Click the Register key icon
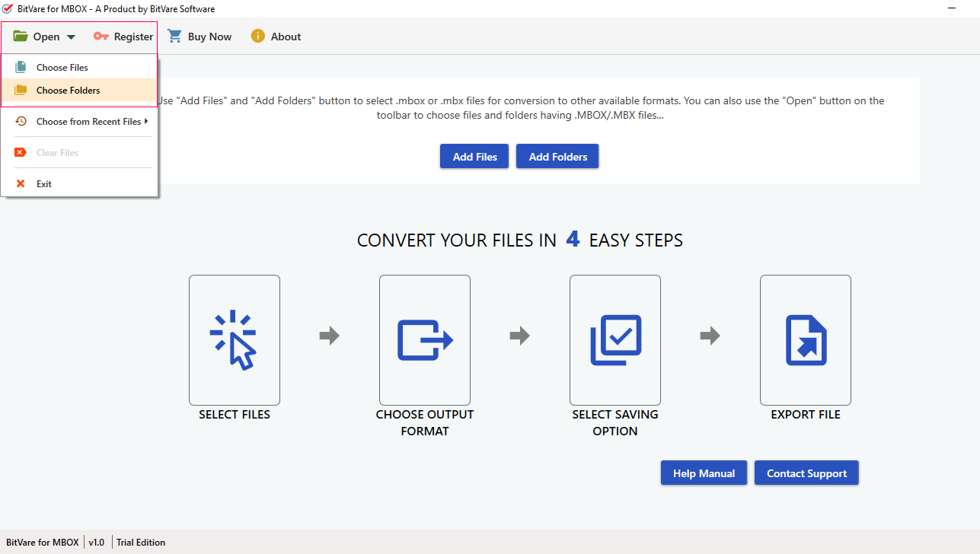 (x=101, y=37)
